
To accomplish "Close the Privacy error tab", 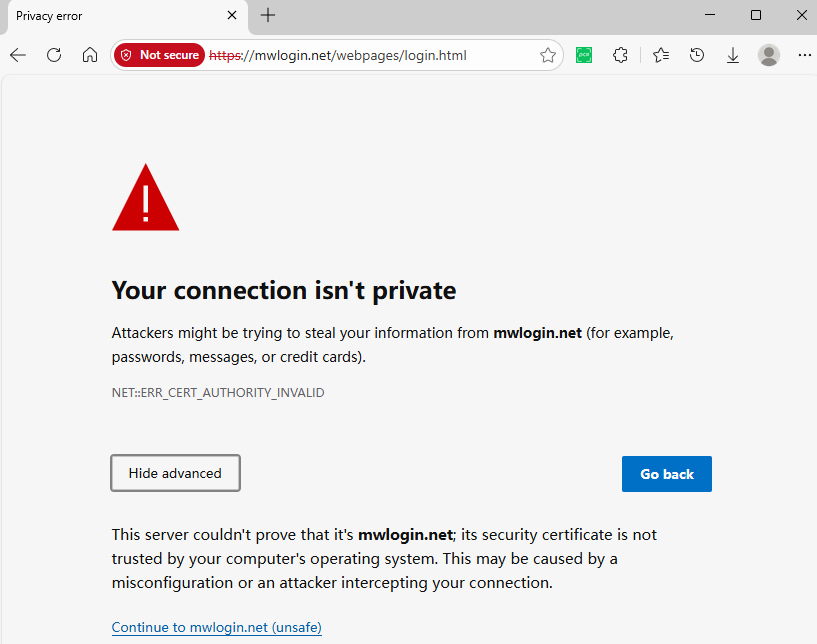I will [x=231, y=16].
